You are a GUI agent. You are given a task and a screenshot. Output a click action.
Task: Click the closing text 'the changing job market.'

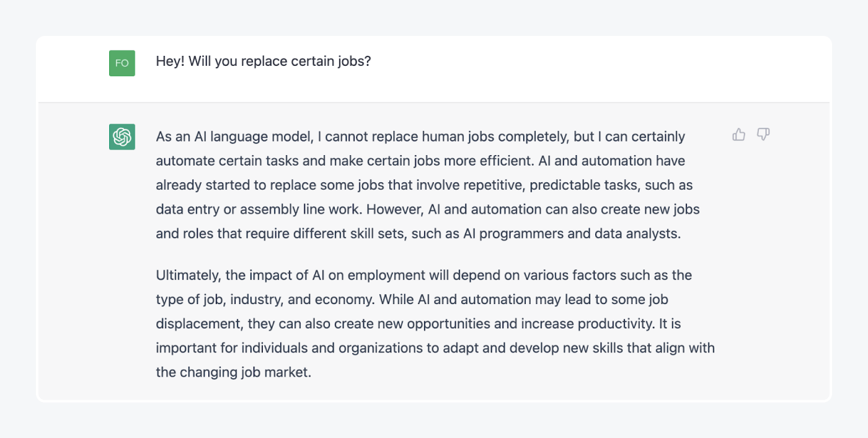click(x=233, y=373)
